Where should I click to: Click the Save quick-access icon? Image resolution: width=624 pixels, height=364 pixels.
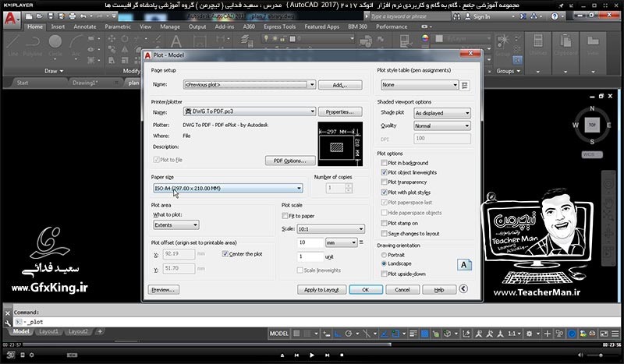[x=51, y=16]
